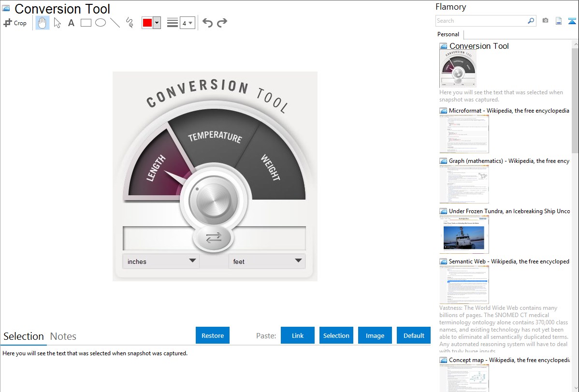Activate the hand pan tool
The image size is (579, 392).
[x=43, y=23]
